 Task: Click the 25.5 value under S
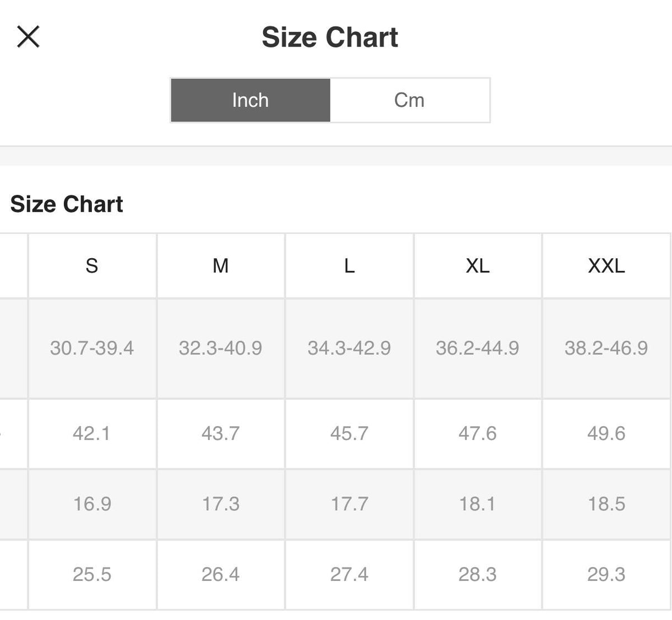click(x=92, y=575)
